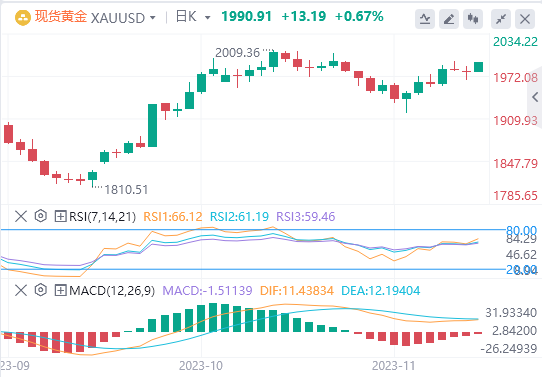Click the RSI(7,14,21) indicator label
542x377 pixels.
click(x=102, y=217)
